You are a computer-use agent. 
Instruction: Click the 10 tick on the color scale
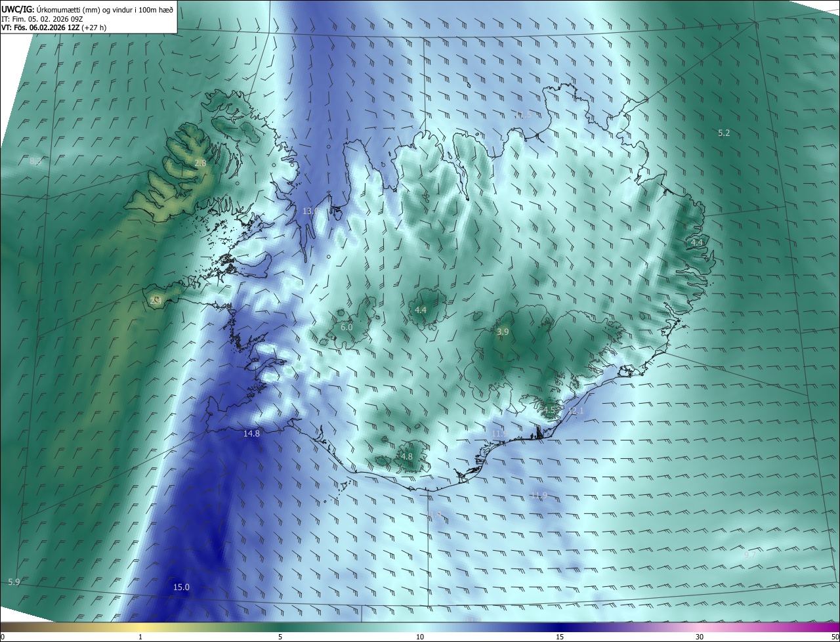(420, 637)
